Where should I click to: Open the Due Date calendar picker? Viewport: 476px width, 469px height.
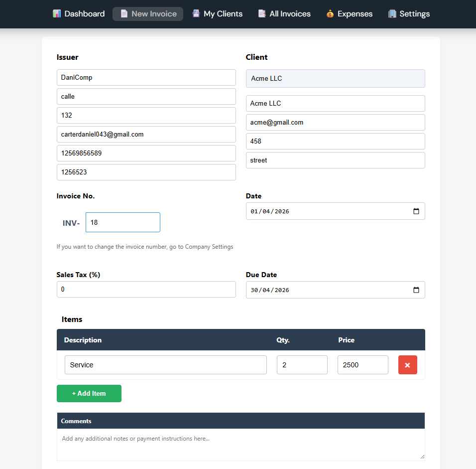(x=416, y=290)
